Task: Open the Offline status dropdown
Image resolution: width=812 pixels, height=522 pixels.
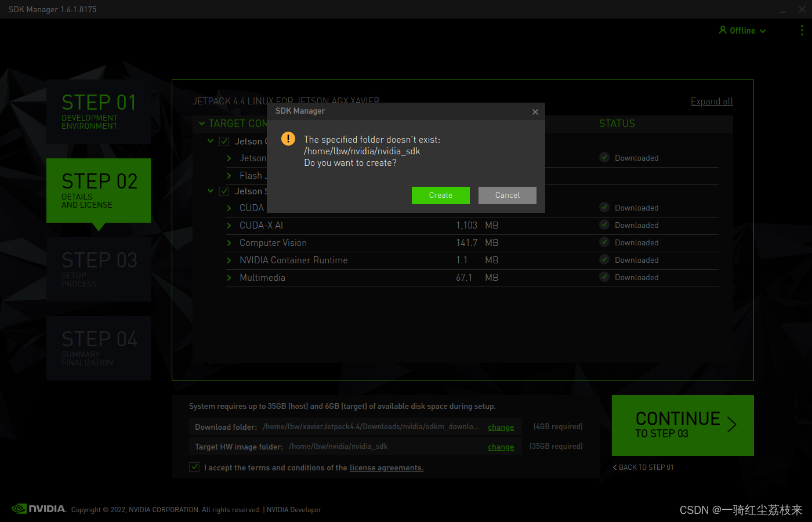Action: 763,31
